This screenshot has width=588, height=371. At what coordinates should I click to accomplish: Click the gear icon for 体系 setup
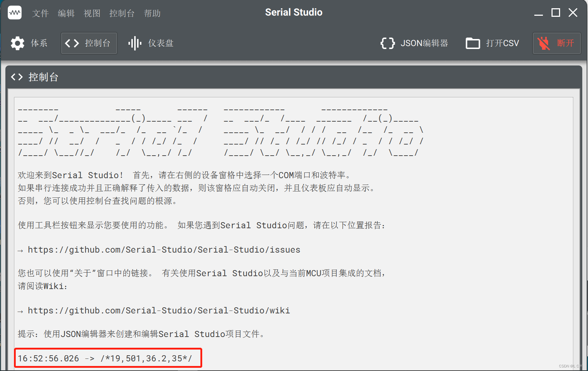[17, 43]
